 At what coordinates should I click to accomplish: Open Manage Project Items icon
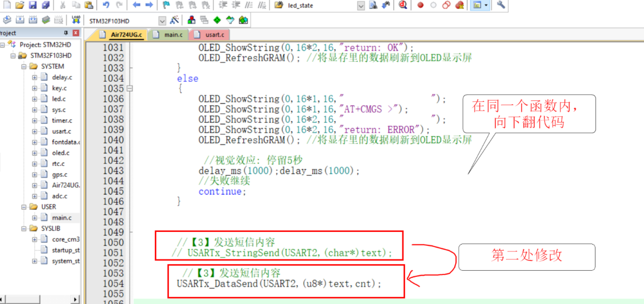(x=191, y=20)
